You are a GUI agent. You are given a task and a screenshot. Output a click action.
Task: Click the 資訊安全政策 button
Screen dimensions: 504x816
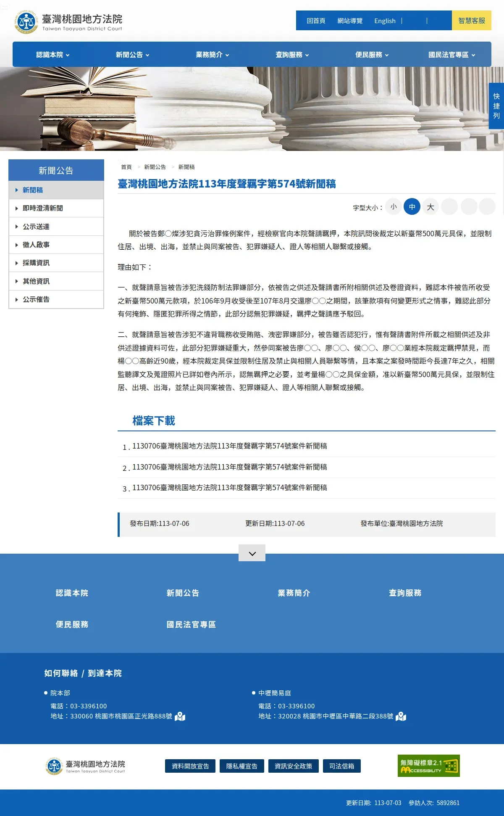(294, 766)
